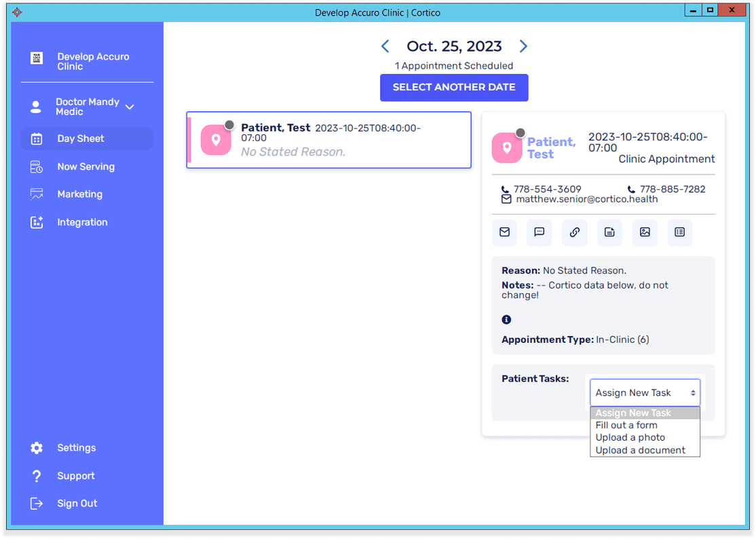Click the matthew.senior@cortico.health email link

[587, 200]
